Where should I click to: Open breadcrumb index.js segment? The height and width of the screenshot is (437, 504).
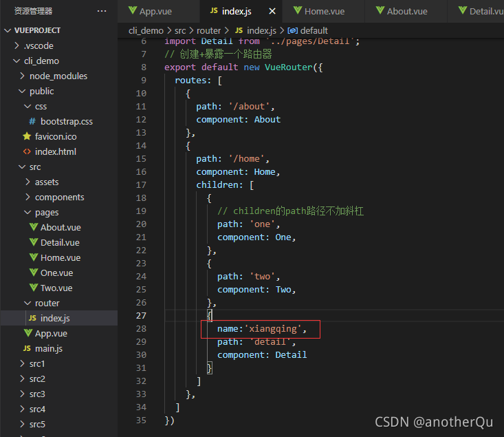pyautogui.click(x=261, y=30)
